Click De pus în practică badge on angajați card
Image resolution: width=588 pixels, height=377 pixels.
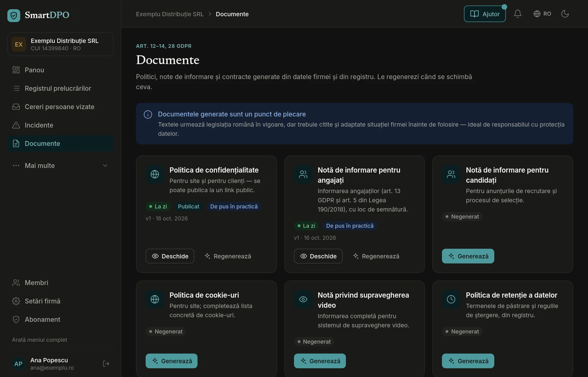pyautogui.click(x=350, y=226)
